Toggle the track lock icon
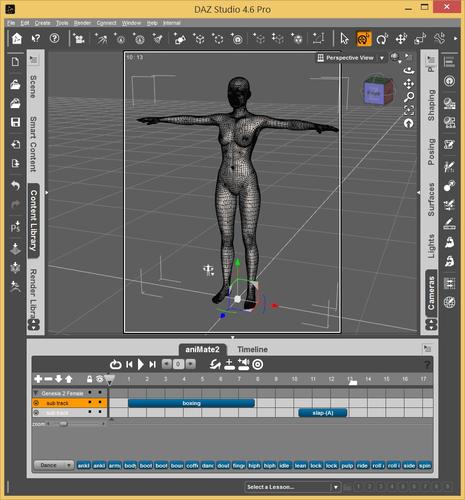The image size is (465, 500). click(89, 379)
